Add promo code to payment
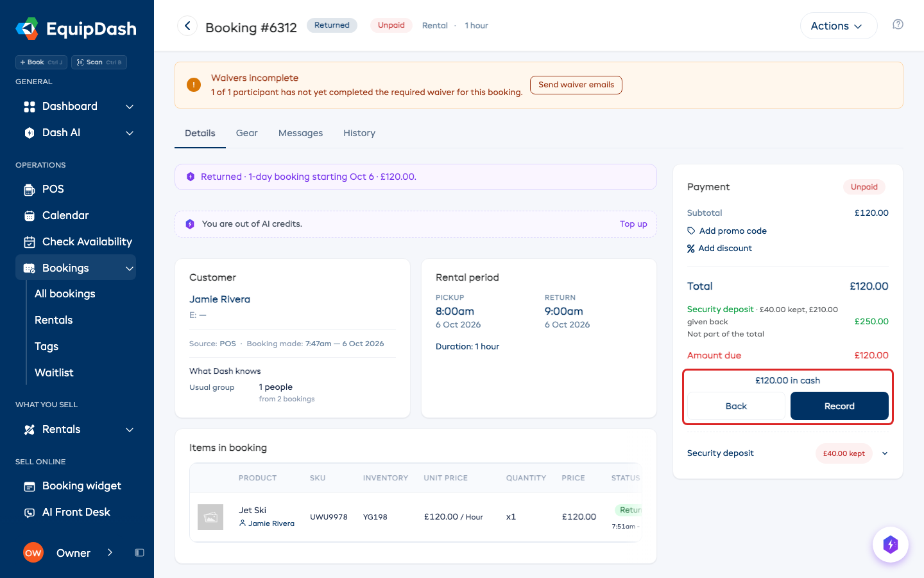Screen dimensions: 924x578 [727, 231]
